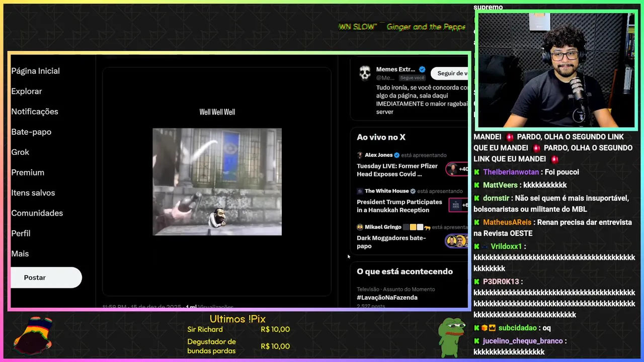Click Alex Jones verified badge
The width and height of the screenshot is (644, 362).
click(396, 155)
